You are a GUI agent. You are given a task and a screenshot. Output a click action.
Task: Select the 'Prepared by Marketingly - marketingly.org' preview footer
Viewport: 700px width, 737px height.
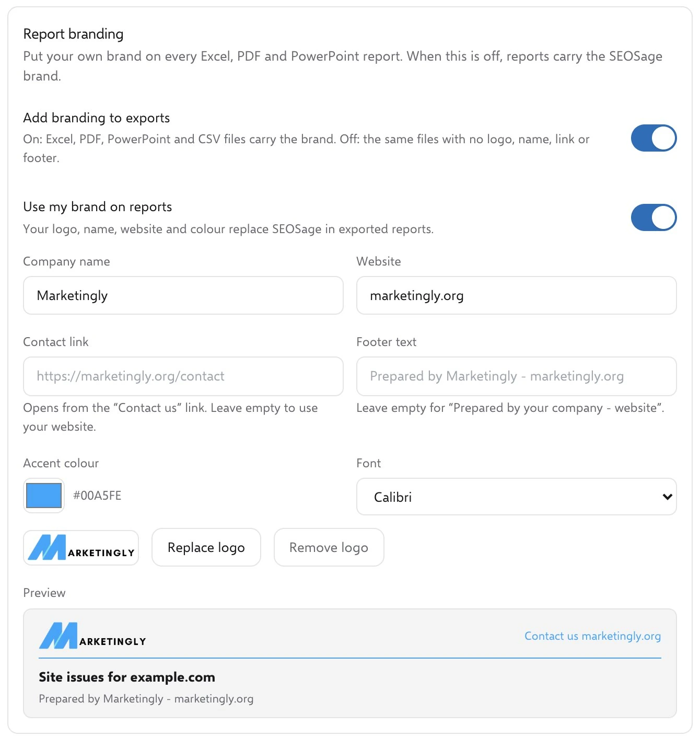tap(146, 699)
